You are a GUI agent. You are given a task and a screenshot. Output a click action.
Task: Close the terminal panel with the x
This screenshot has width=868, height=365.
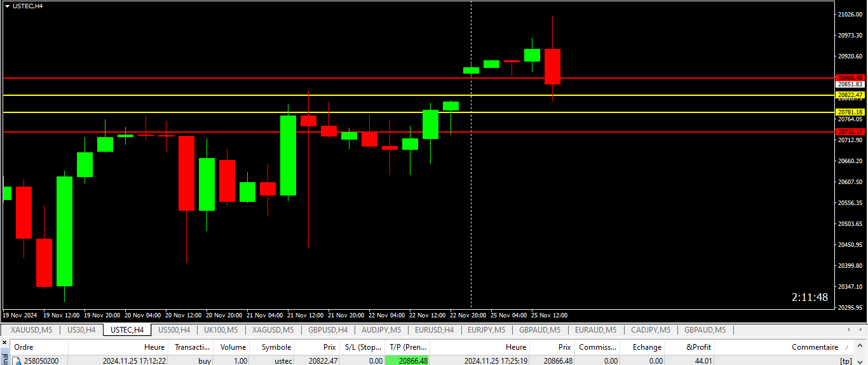(x=4, y=342)
